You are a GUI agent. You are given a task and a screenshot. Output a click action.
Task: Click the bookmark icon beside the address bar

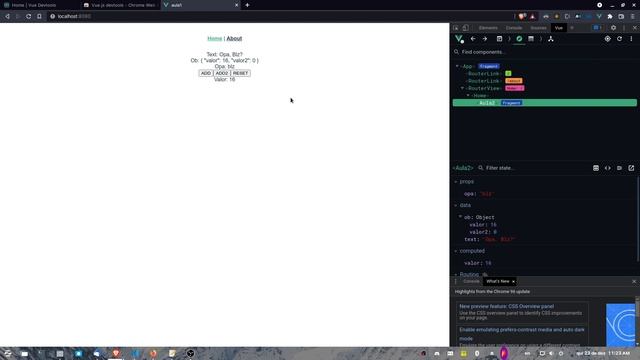point(39,16)
